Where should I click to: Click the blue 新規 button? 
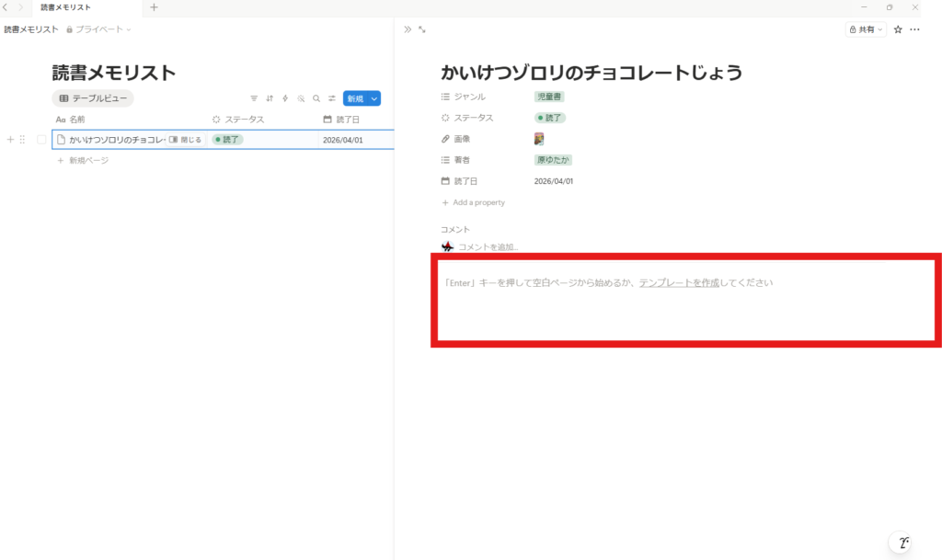point(354,98)
